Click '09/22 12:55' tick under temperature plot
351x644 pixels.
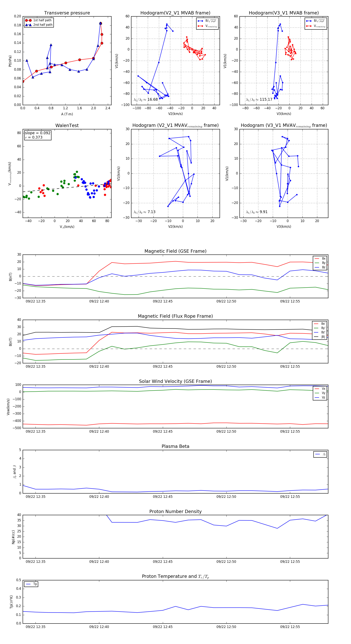[x=290, y=627]
